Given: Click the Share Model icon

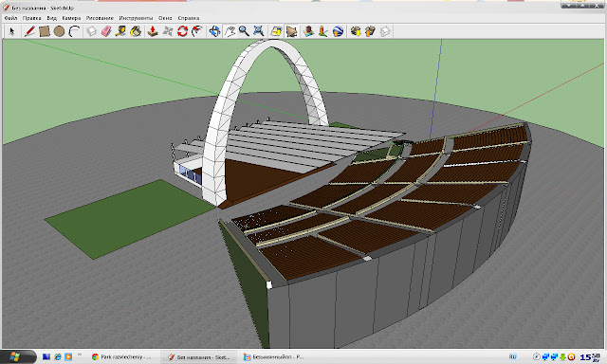Looking at the screenshot, I should (370, 31).
